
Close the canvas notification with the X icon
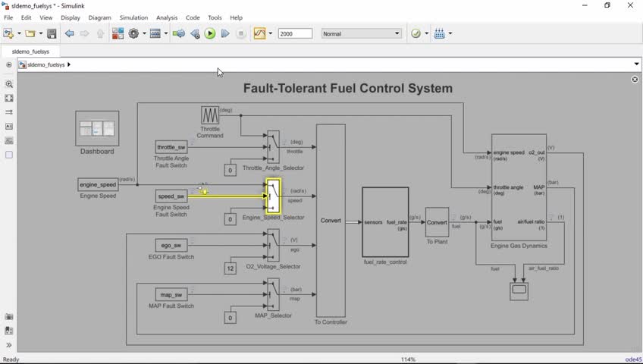click(635, 80)
